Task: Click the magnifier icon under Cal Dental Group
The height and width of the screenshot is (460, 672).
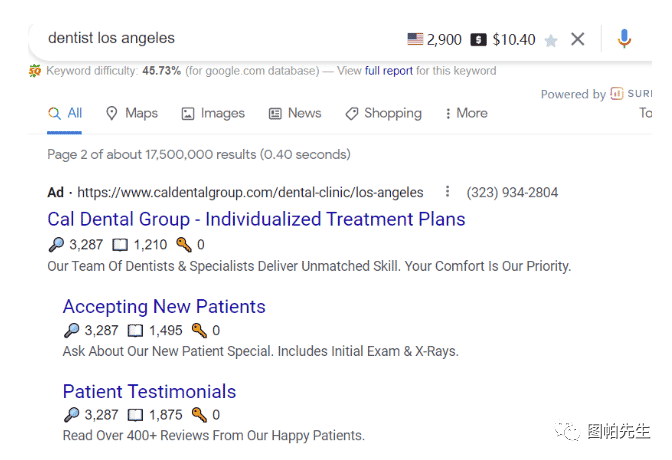Action: 56,244
